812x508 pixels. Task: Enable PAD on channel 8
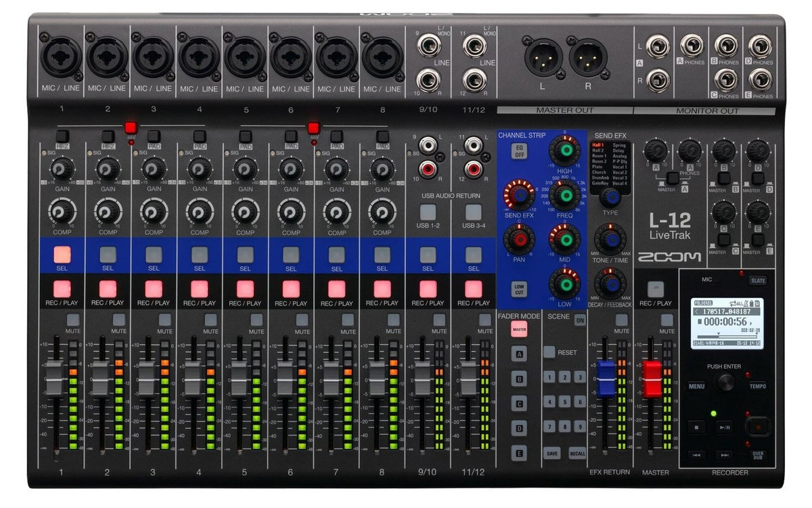click(x=382, y=136)
